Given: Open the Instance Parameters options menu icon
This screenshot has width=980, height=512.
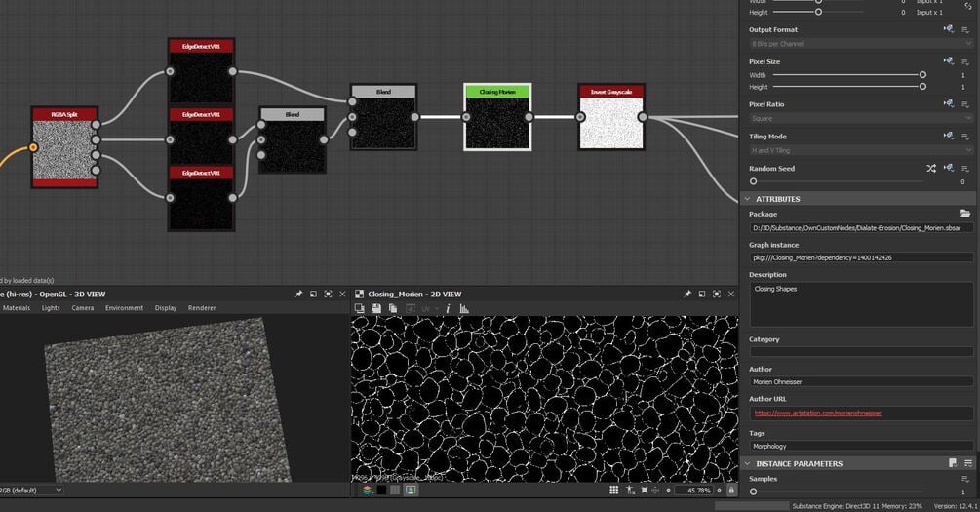Looking at the screenshot, I should pyautogui.click(x=968, y=463).
